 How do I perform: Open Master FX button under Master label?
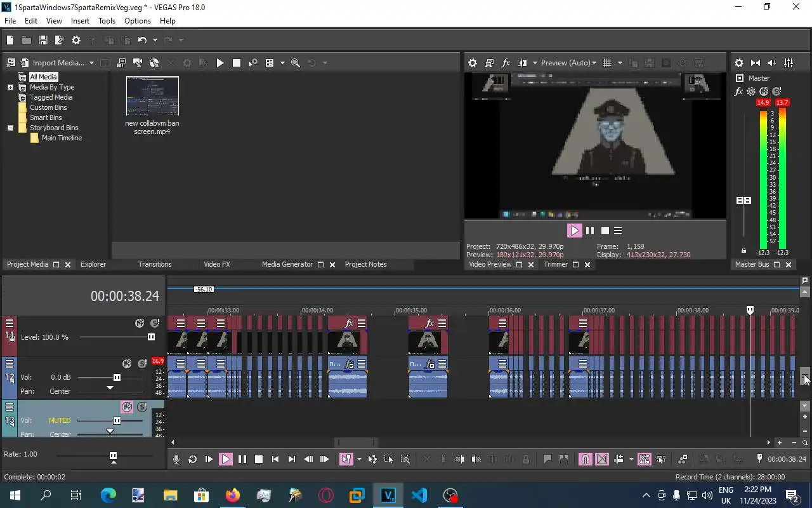coord(738,91)
